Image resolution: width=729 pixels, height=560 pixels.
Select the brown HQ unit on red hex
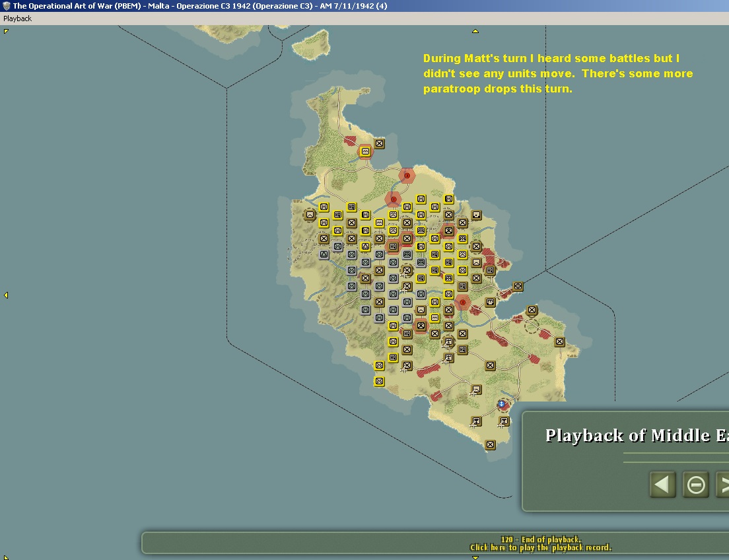tap(393, 246)
